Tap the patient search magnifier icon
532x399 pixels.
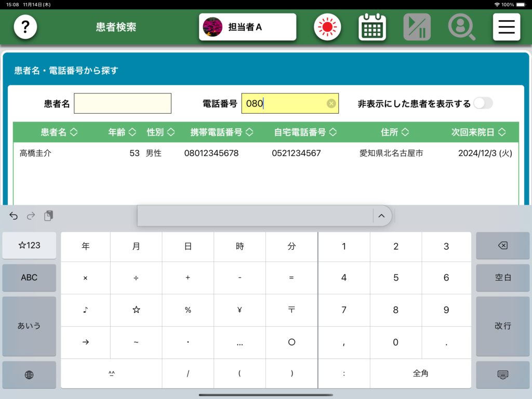pos(461,27)
